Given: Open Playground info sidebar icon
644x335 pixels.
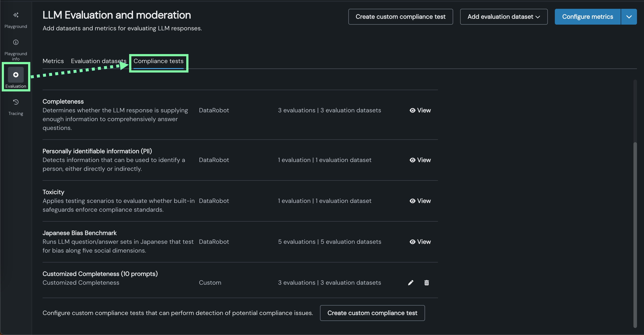Looking at the screenshot, I should click(x=16, y=42).
